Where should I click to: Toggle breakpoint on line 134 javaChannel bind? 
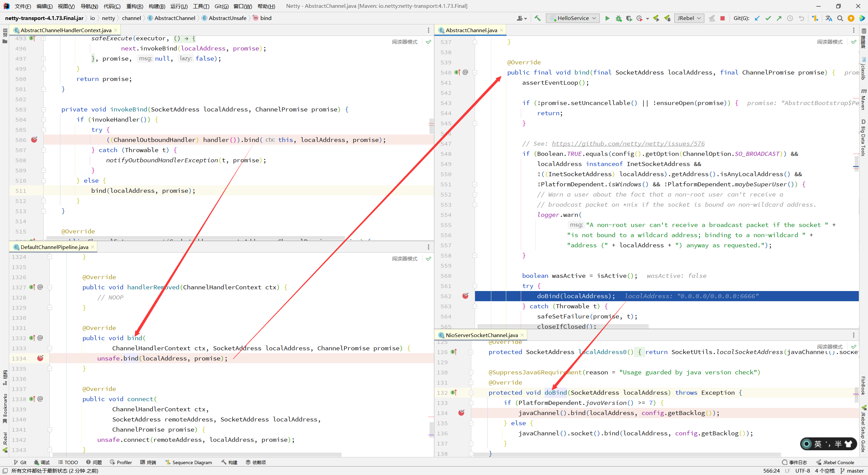[x=461, y=413]
